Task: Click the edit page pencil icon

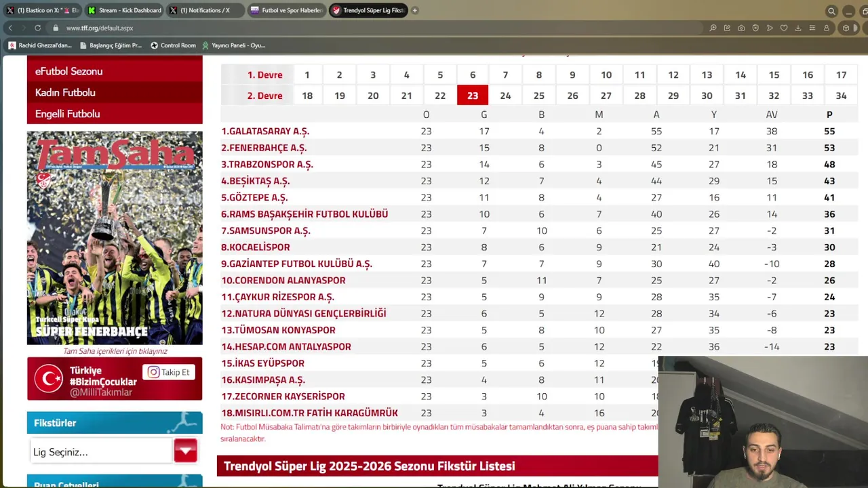Action: 727,28
